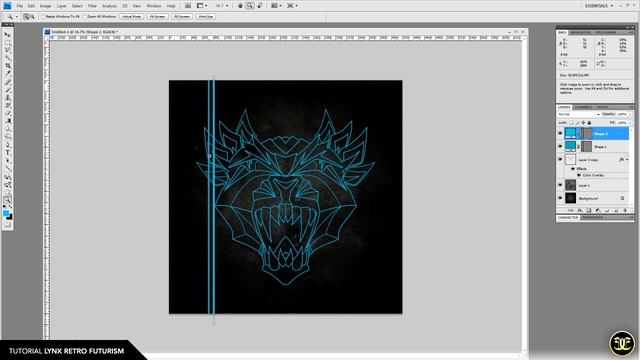Open the Screen Mode dropdown
640x360 pixels.
coord(292,6)
